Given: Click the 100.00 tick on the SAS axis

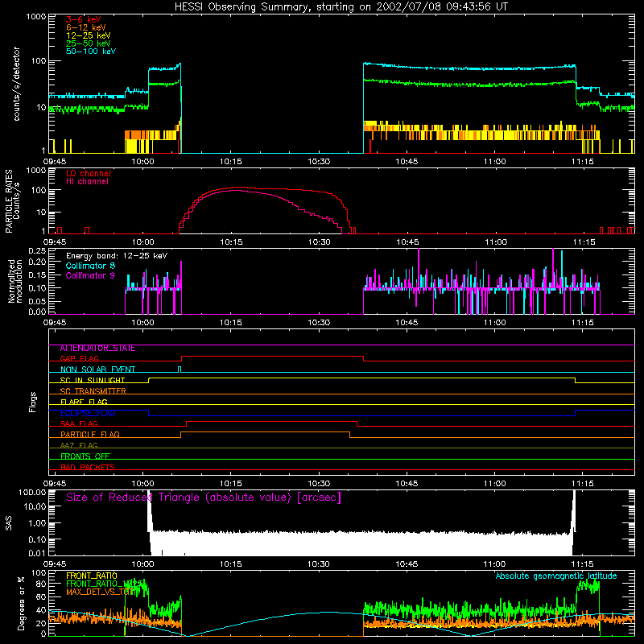Looking at the screenshot, I should pyautogui.click(x=32, y=492).
